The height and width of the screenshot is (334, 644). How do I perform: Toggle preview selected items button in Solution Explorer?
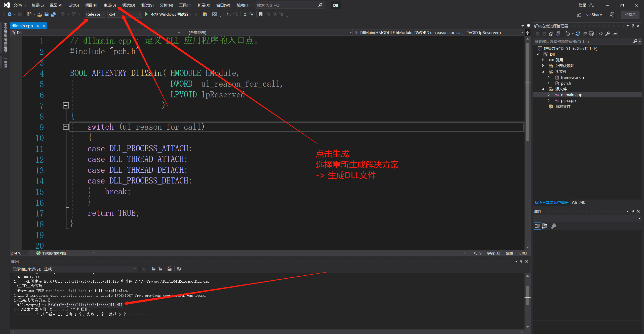point(614,34)
